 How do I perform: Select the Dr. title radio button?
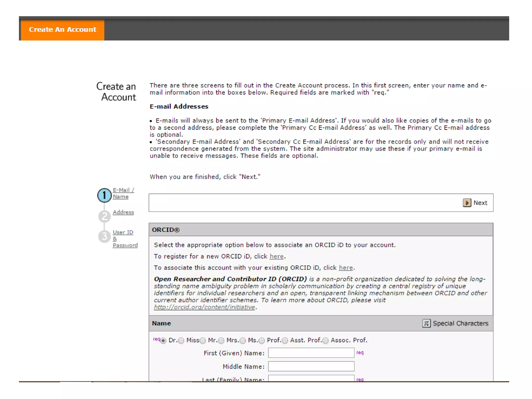(x=163, y=340)
